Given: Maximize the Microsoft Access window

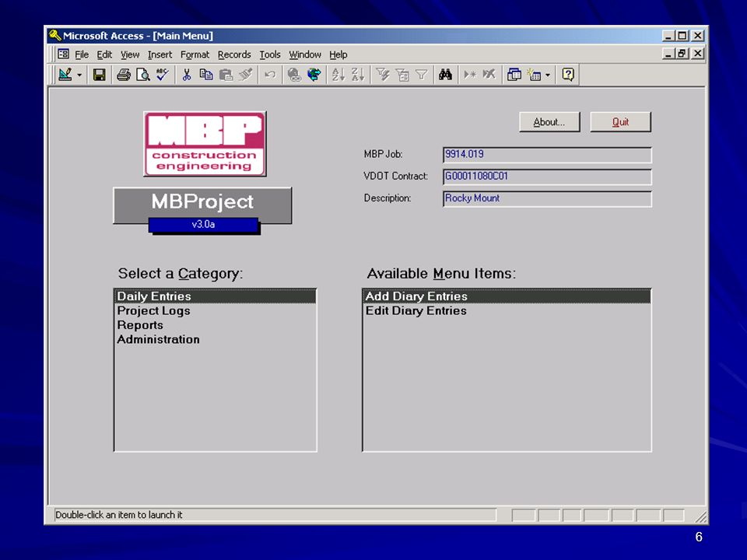Looking at the screenshot, I should tap(682, 36).
